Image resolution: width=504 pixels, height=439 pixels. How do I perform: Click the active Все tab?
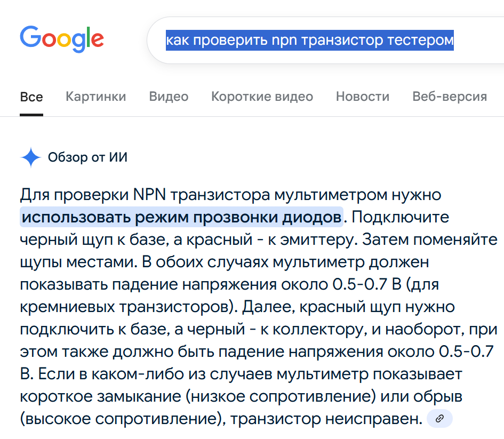click(x=31, y=97)
